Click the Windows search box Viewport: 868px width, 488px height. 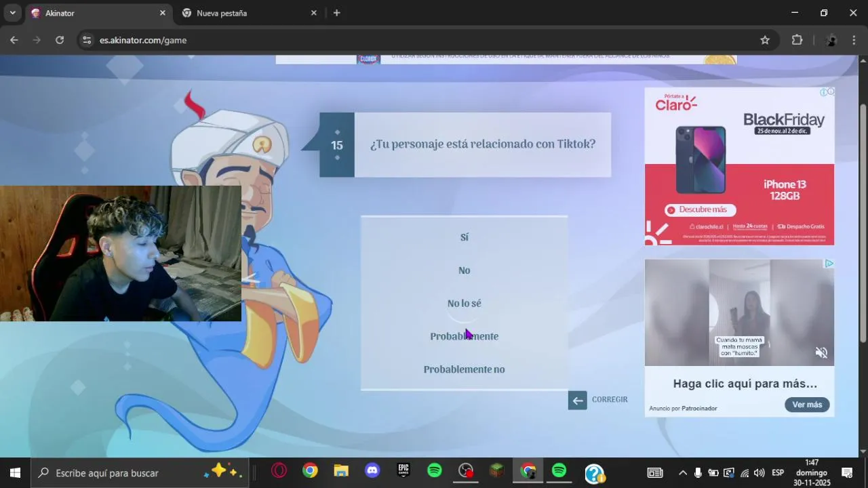[140, 473]
